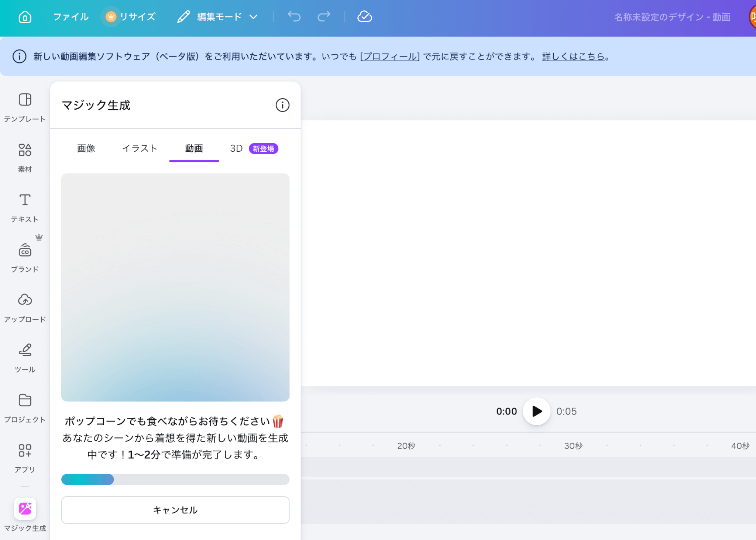Open the 詳しくはこちら link
756x540 pixels.
[x=573, y=56]
